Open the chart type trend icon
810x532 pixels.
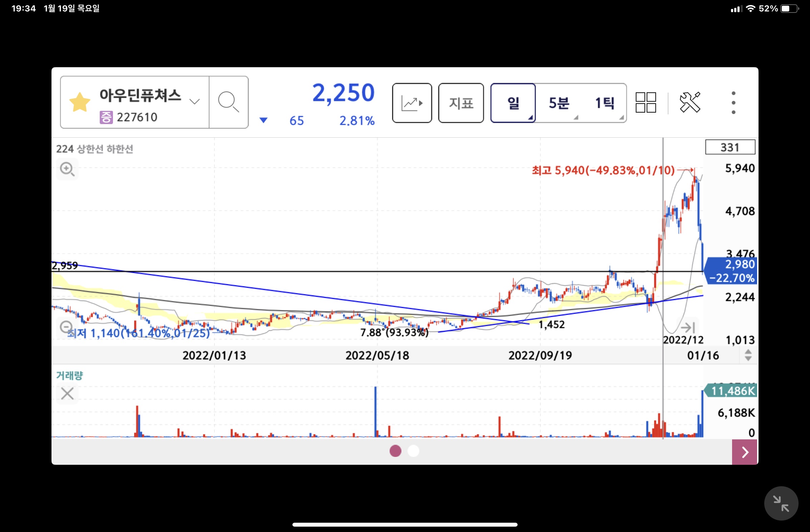(x=412, y=103)
